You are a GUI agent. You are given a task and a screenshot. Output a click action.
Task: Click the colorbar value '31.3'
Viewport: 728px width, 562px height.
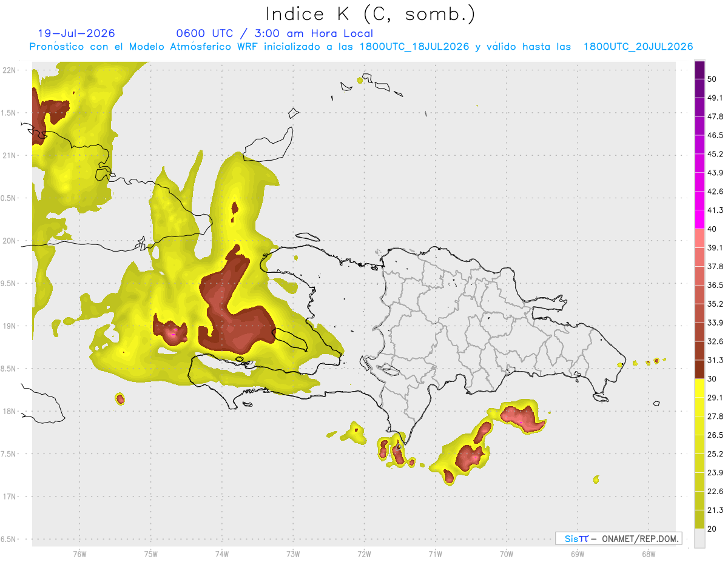point(715,360)
